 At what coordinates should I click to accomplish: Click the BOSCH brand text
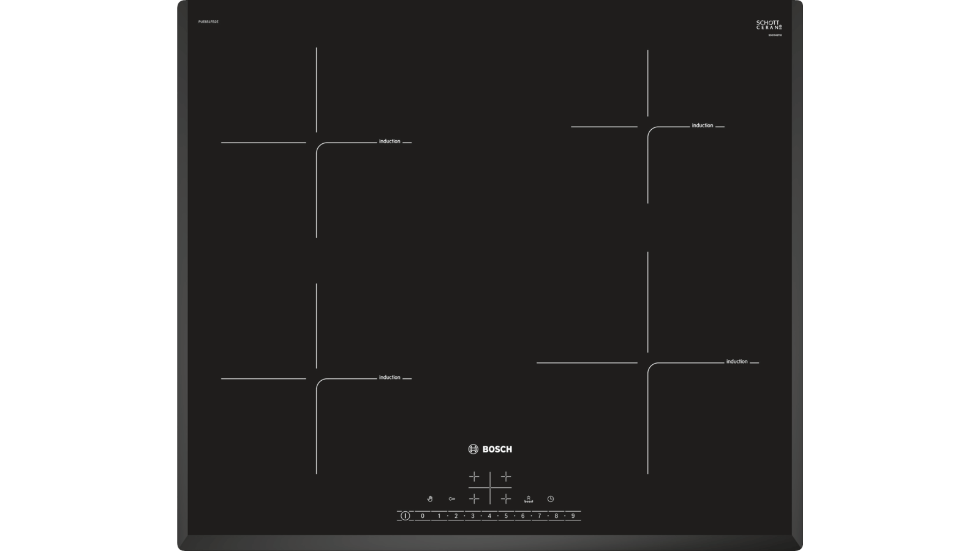click(497, 449)
